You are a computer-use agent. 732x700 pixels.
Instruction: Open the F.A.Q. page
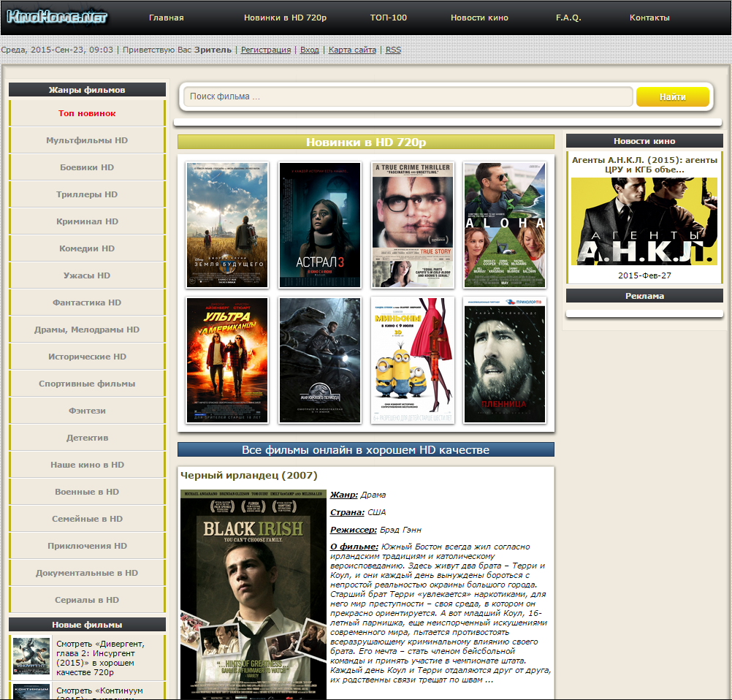[x=568, y=18]
